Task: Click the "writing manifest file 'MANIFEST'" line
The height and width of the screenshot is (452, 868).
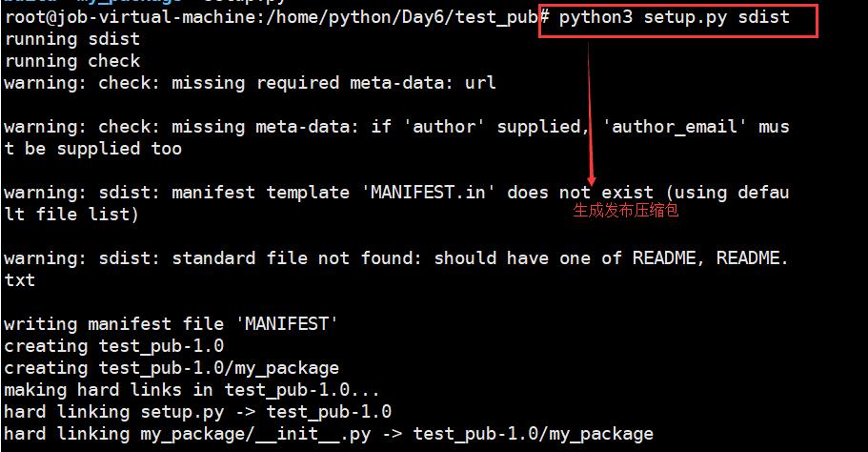Action: coord(172,324)
